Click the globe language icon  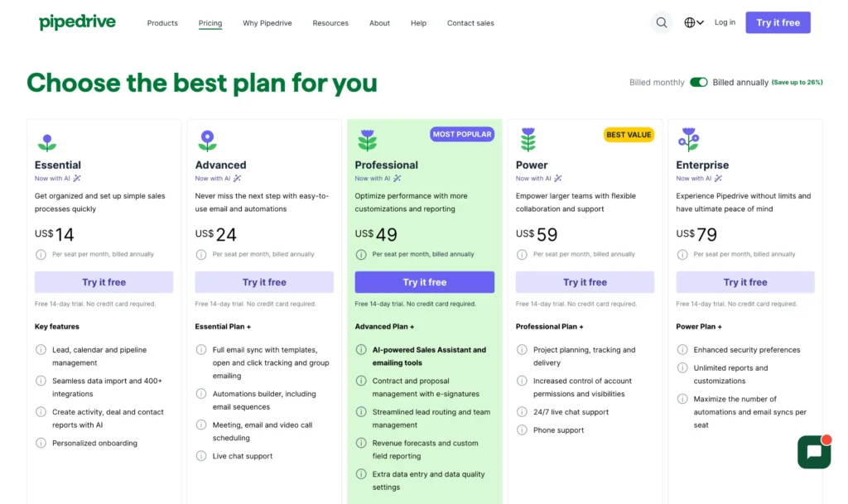click(x=690, y=22)
